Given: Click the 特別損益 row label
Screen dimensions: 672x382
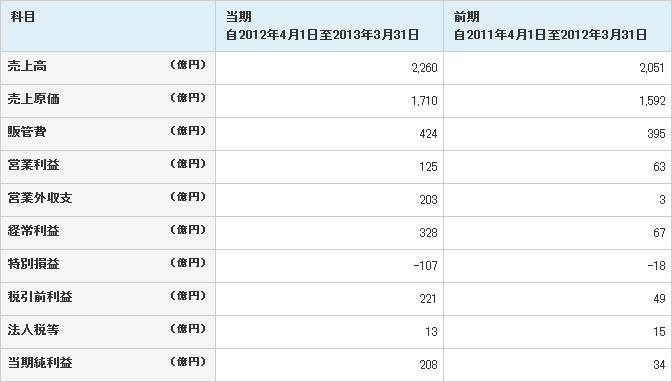Looking at the screenshot, I should coord(33,264).
